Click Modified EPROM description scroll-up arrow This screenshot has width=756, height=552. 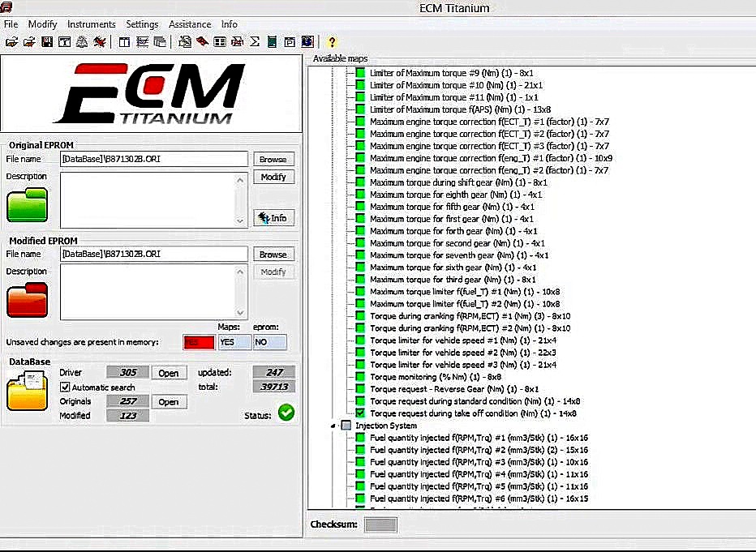coord(240,272)
